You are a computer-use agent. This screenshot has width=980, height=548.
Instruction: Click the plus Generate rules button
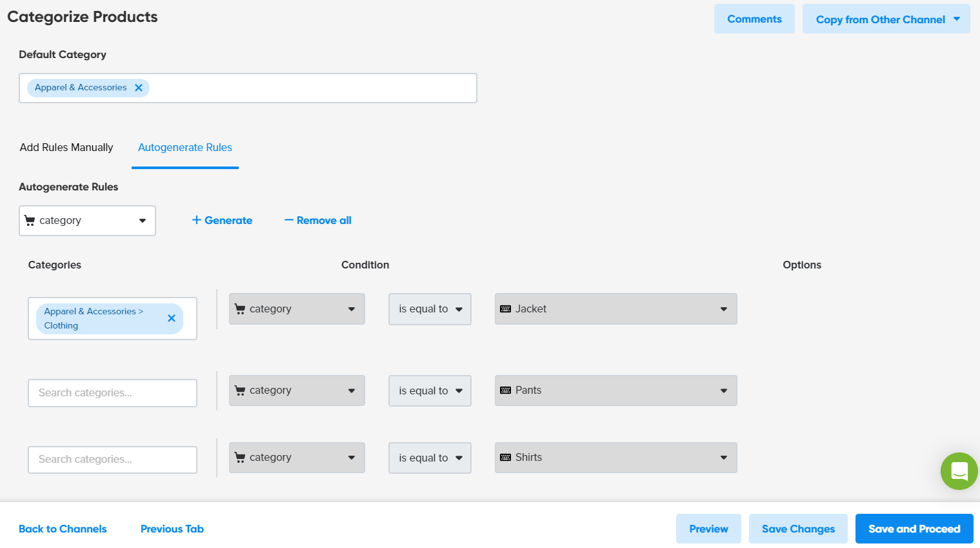tap(222, 220)
